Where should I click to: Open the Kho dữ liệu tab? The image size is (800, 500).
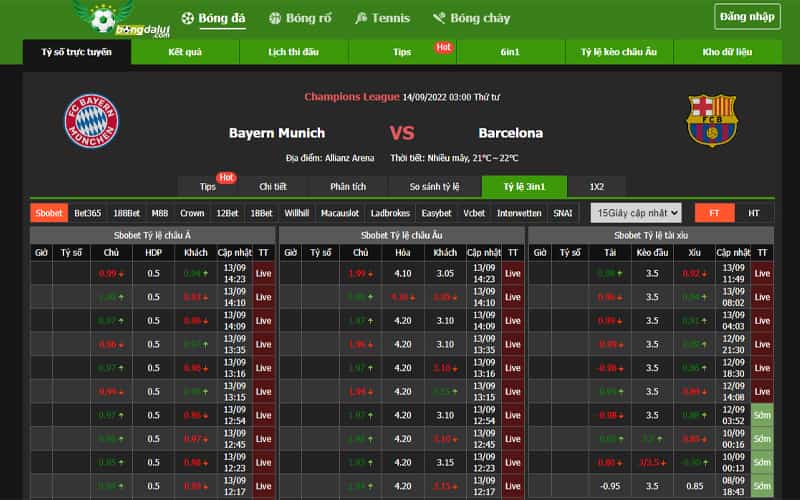(728, 52)
